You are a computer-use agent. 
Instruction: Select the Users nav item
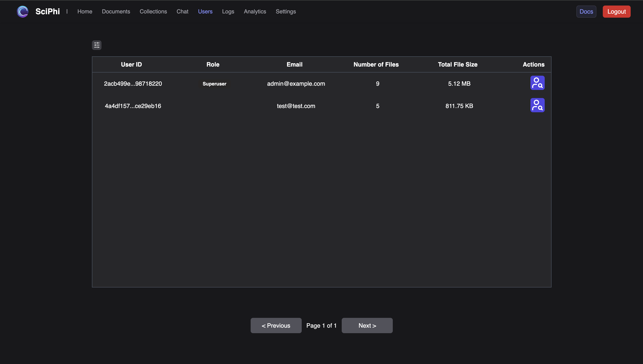click(x=205, y=11)
